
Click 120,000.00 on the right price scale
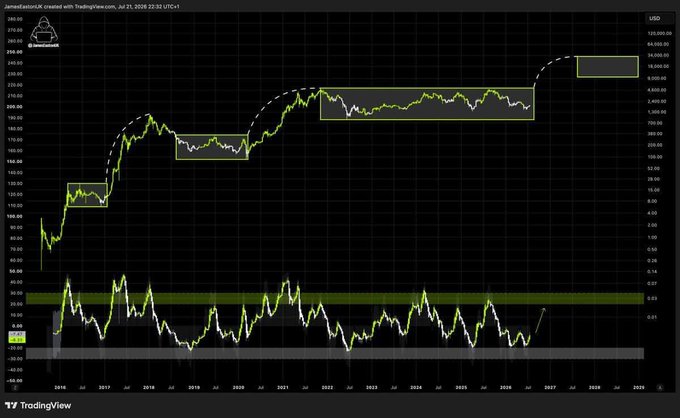click(x=659, y=33)
